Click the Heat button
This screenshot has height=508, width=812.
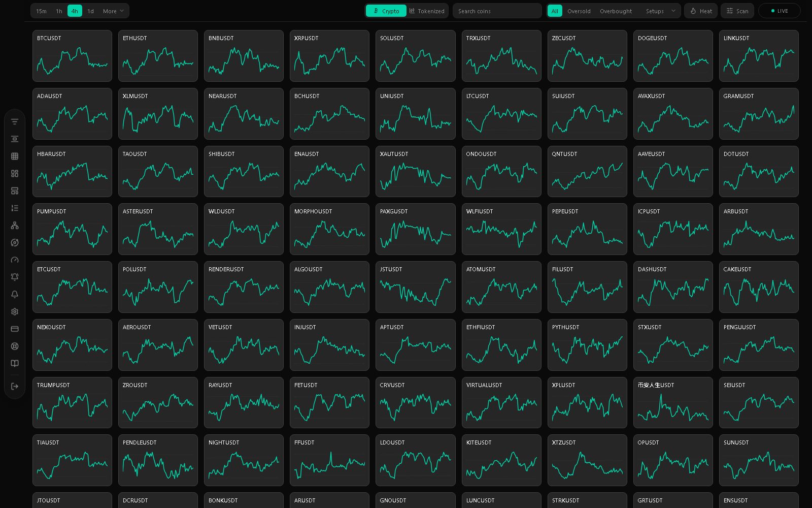pos(701,11)
